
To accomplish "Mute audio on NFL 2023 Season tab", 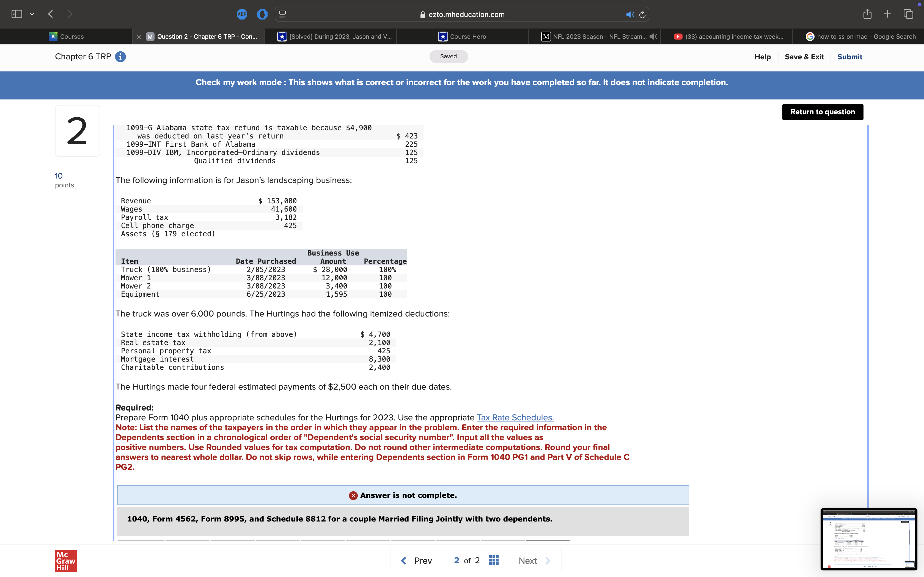I will [653, 37].
